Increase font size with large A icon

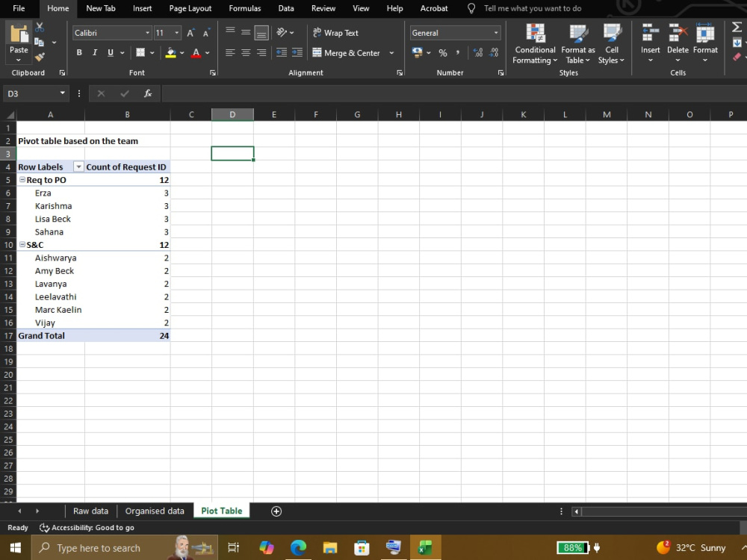point(190,33)
